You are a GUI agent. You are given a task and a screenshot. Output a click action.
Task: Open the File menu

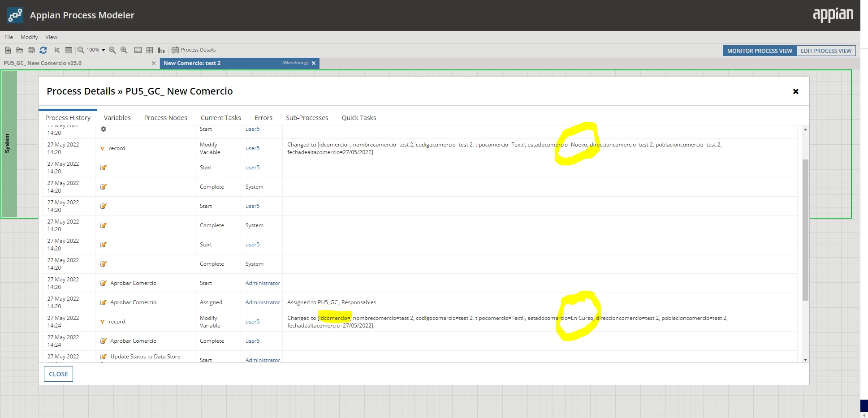point(9,37)
